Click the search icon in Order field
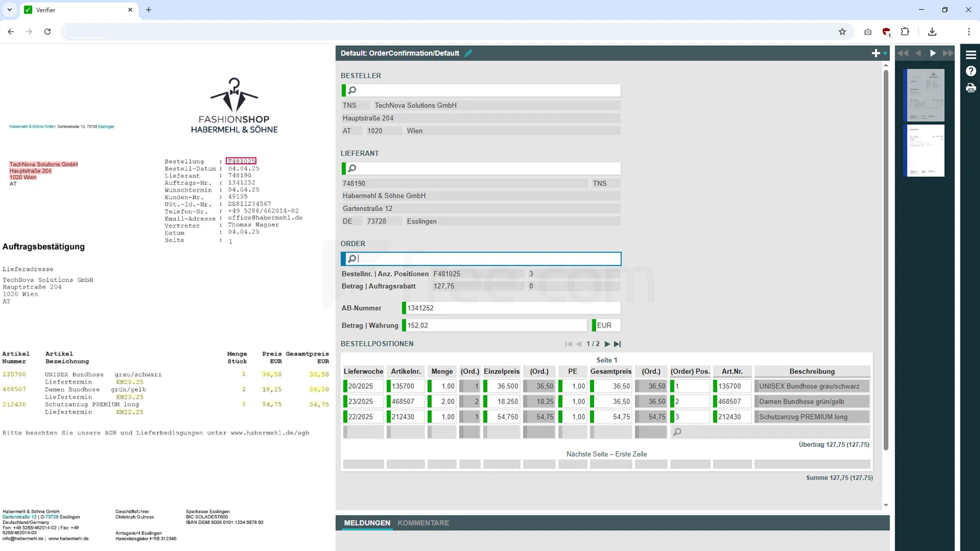Viewport: 980px width, 551px height. 352,259
